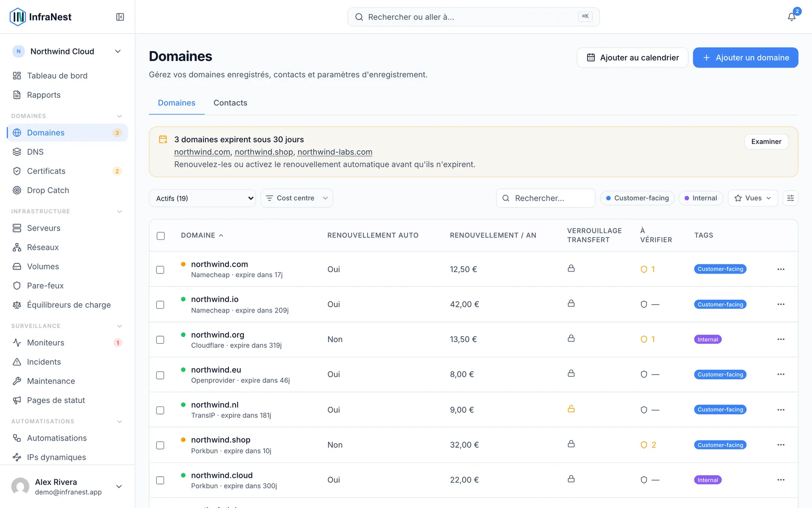Viewport: 812px width, 508px height.
Task: Toggle the Internal tag filter
Action: [x=701, y=198]
